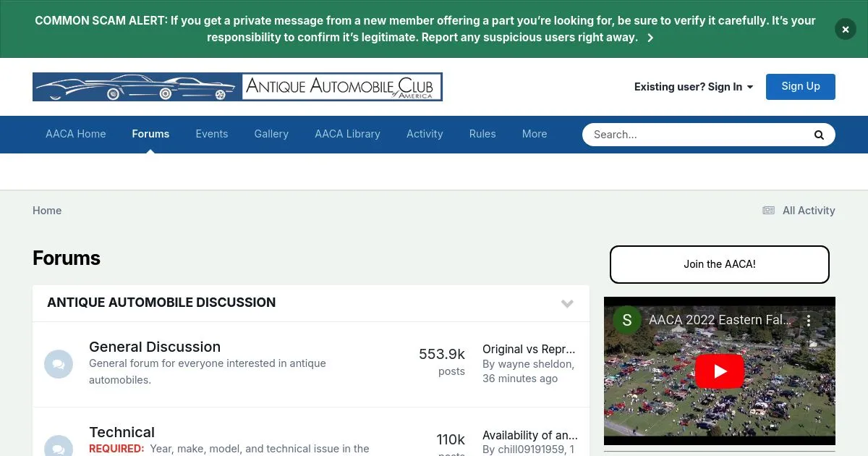Click the video channel avatar S
The width and height of the screenshot is (868, 456).
627,320
